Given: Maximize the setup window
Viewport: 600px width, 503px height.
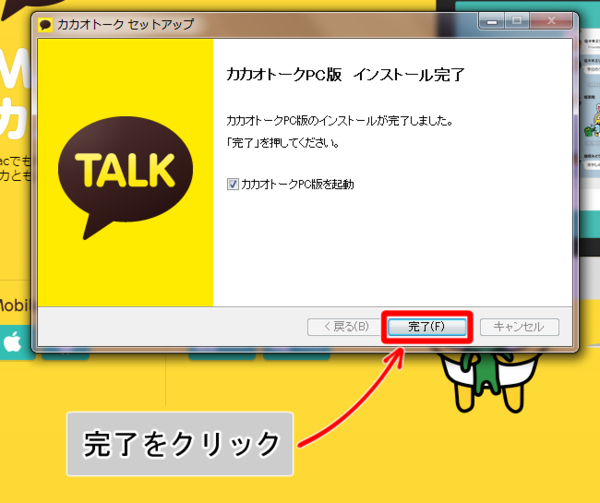Looking at the screenshot, I should (x=517, y=21).
